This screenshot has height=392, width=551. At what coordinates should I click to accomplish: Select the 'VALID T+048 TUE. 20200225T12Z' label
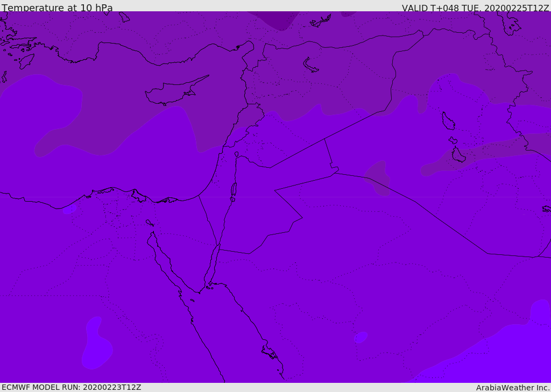point(475,8)
